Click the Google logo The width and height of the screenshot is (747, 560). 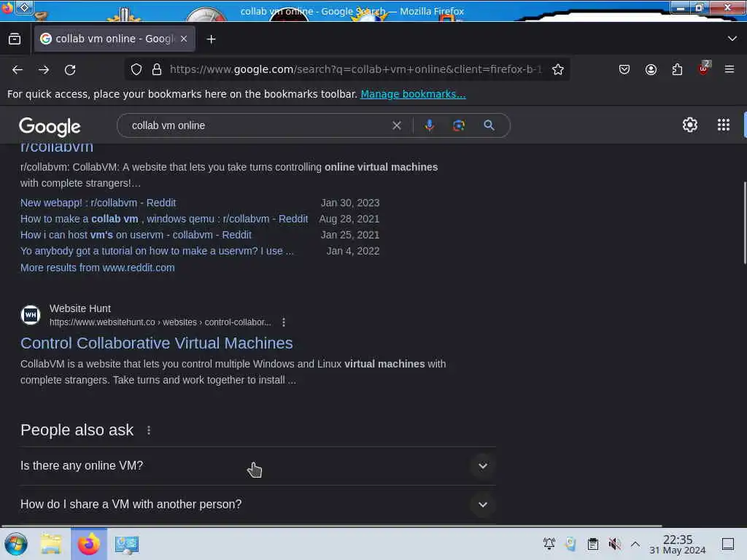50,126
